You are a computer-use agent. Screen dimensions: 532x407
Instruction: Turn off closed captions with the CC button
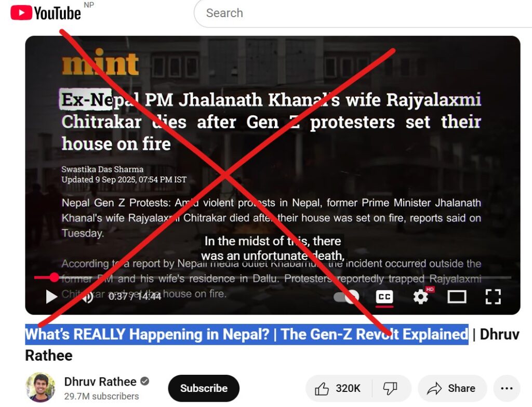point(384,297)
